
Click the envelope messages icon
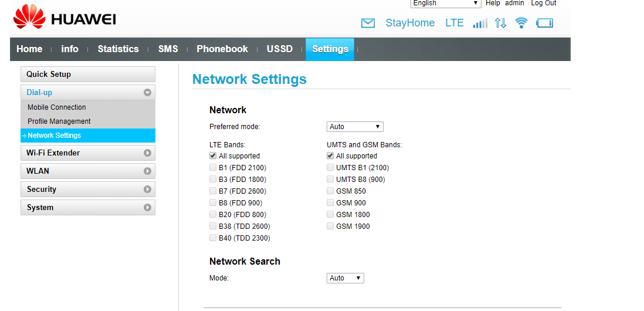click(x=368, y=23)
